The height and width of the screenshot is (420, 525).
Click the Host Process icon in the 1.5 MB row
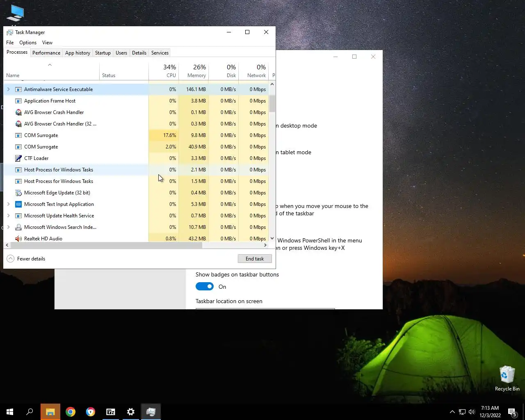tap(18, 181)
